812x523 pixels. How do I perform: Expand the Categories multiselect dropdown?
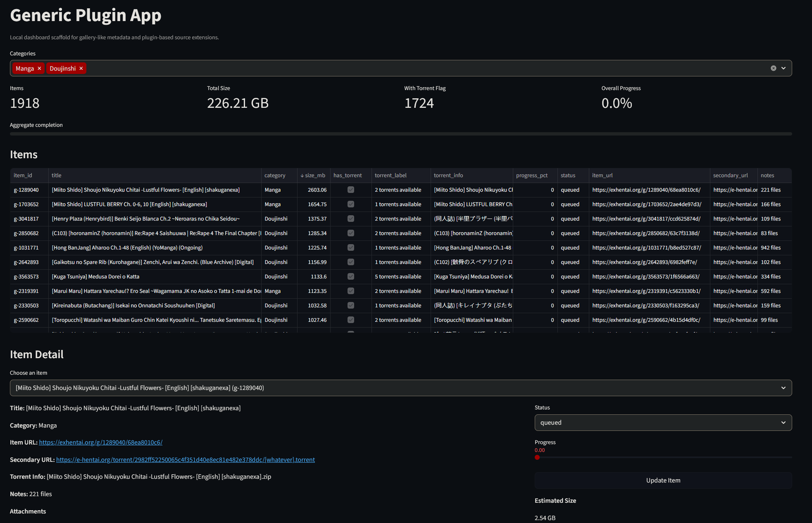tap(783, 68)
